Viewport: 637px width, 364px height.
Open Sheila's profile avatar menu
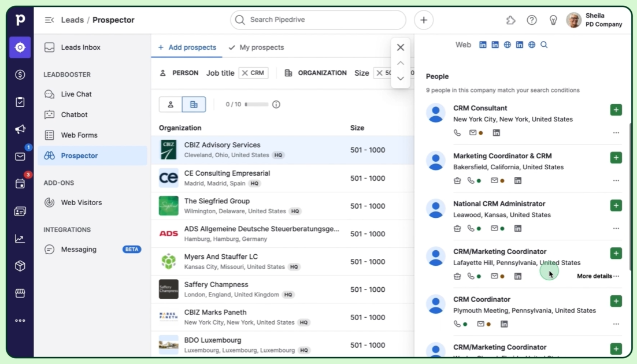[x=573, y=20]
